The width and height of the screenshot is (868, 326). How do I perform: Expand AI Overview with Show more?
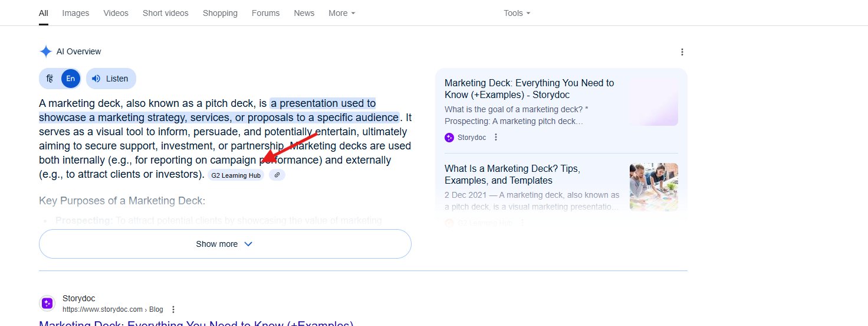(225, 244)
